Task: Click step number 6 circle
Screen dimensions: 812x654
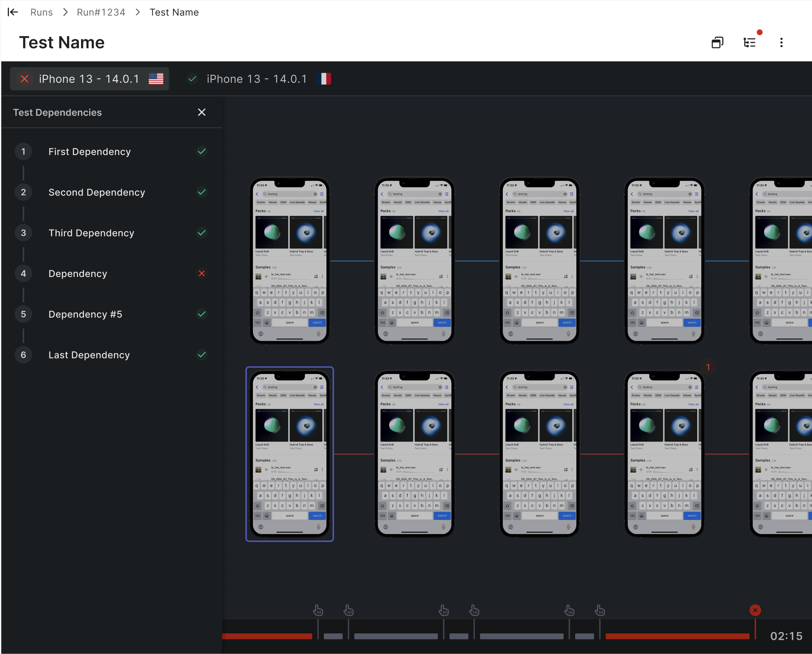Action: (x=24, y=355)
